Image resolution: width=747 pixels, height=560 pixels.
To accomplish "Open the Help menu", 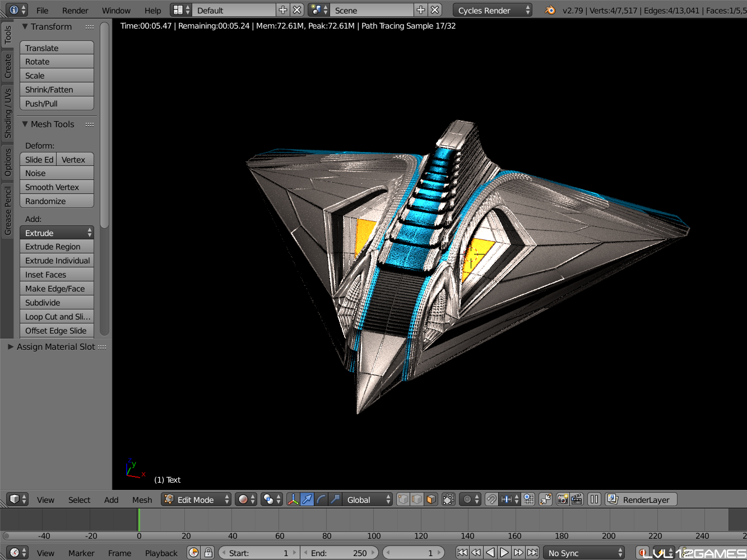I will 152,11.
